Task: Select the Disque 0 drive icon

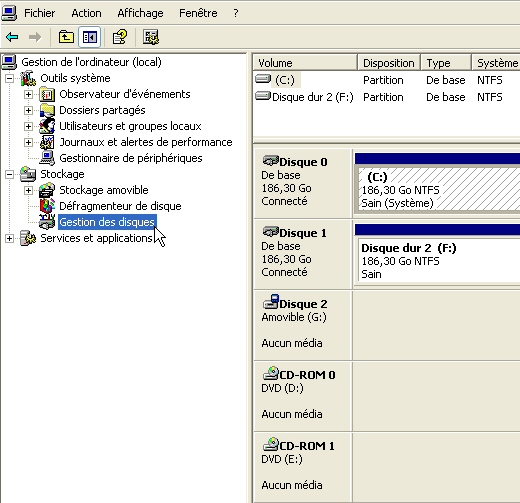Action: (x=271, y=161)
